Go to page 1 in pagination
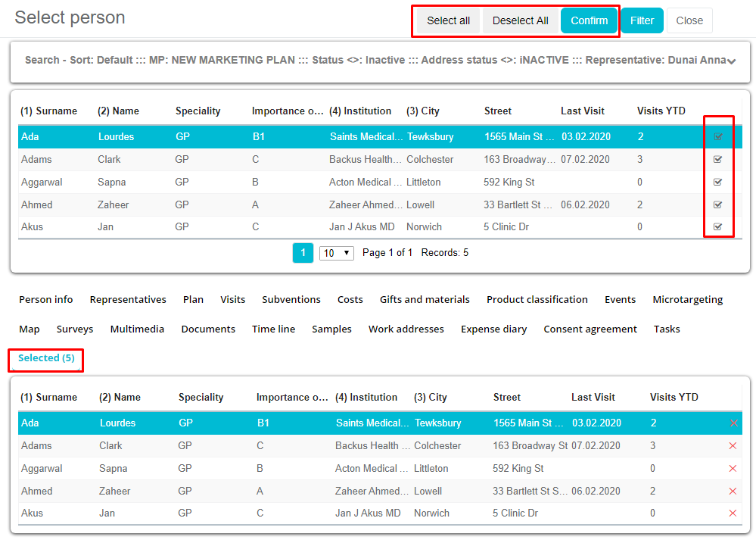756x540 pixels. point(303,253)
